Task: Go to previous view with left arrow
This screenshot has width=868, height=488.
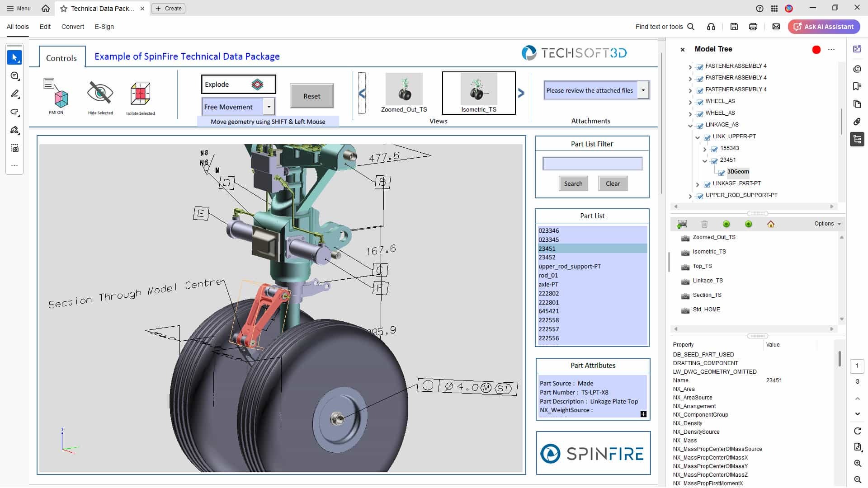Action: 362,94
